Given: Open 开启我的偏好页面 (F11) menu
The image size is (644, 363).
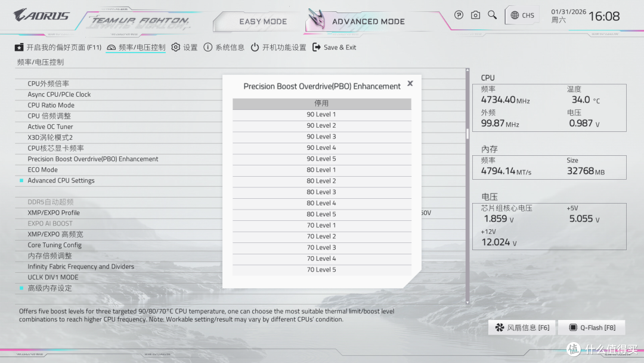Looking at the screenshot, I should [58, 47].
